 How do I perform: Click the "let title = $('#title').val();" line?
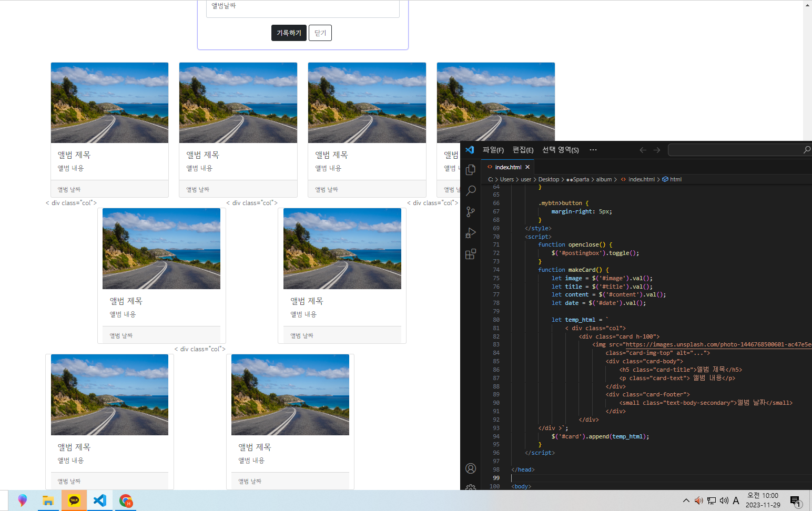click(602, 287)
